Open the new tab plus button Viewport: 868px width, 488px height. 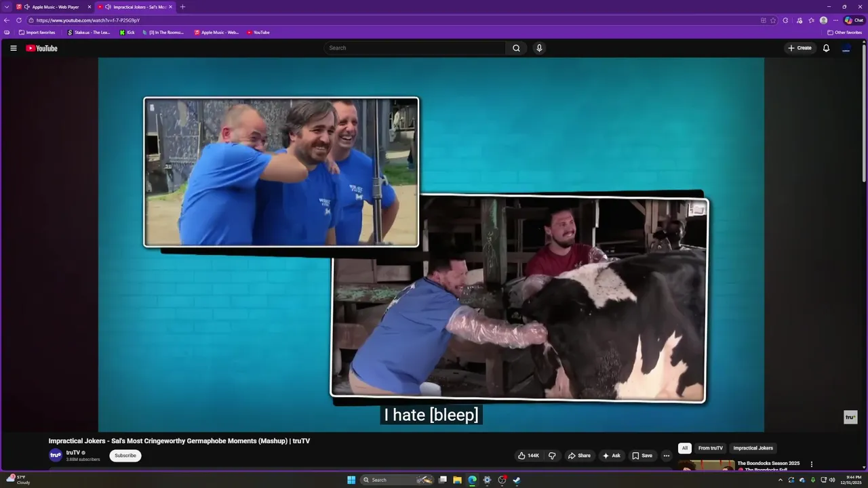(182, 7)
